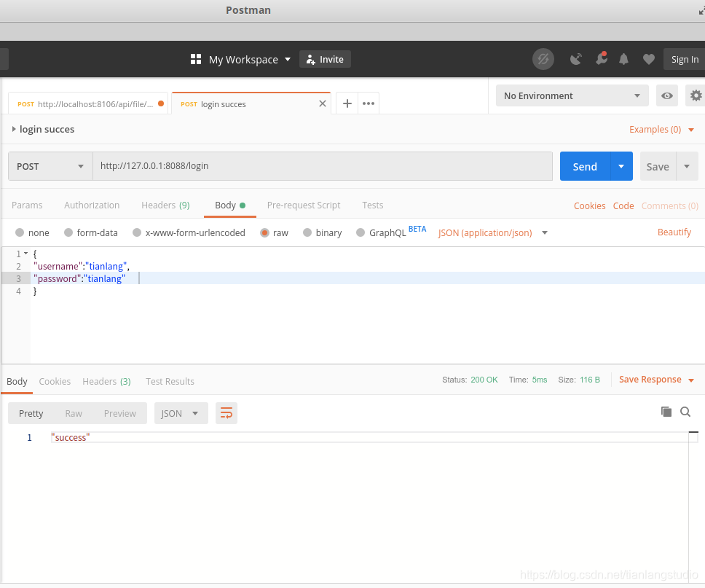Open the Test Results tab

170,382
